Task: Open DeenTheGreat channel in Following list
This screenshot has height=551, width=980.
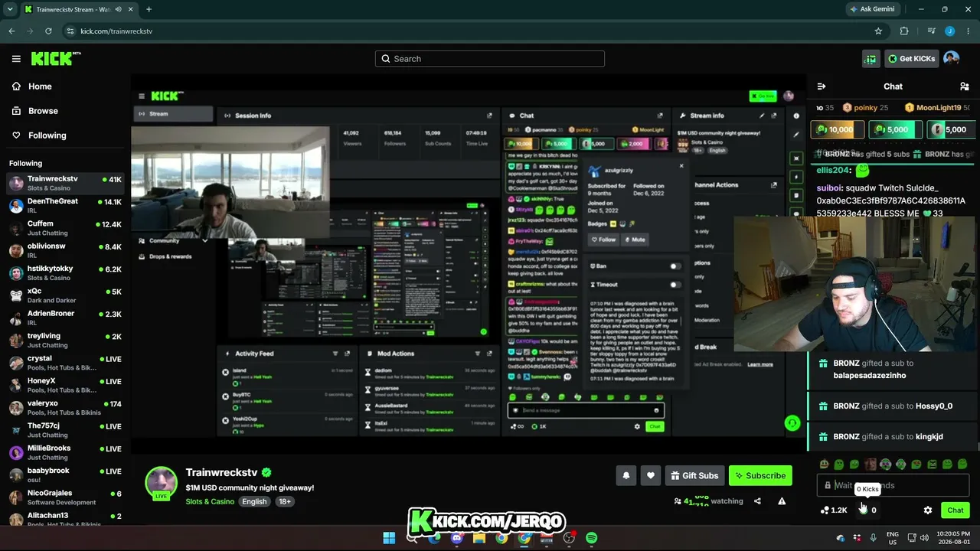Action: 64,206
